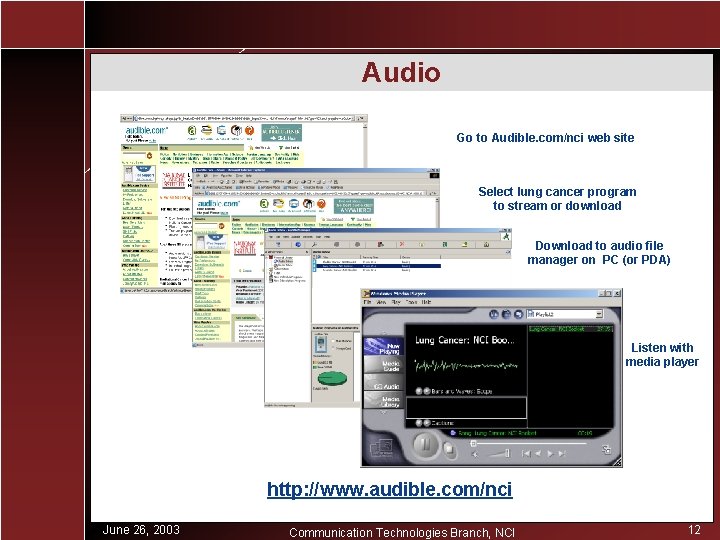
Task: Click the National Cancer Institute logo in back page
Action: click(174, 180)
